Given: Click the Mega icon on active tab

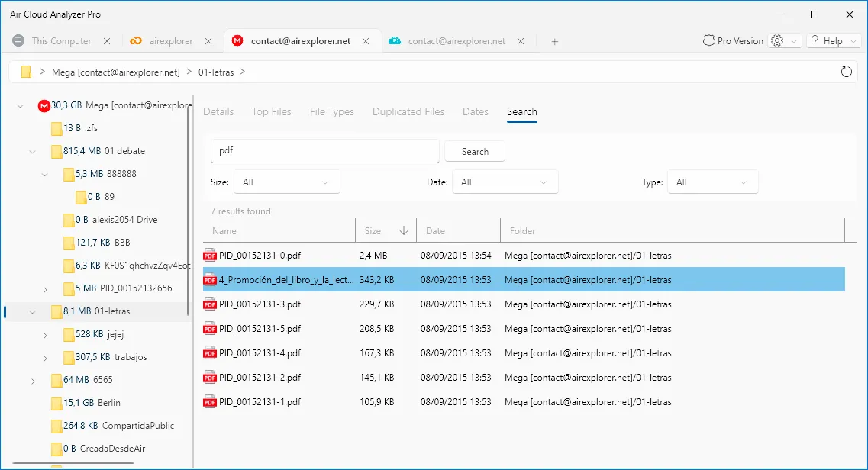Looking at the screenshot, I should coord(237,41).
